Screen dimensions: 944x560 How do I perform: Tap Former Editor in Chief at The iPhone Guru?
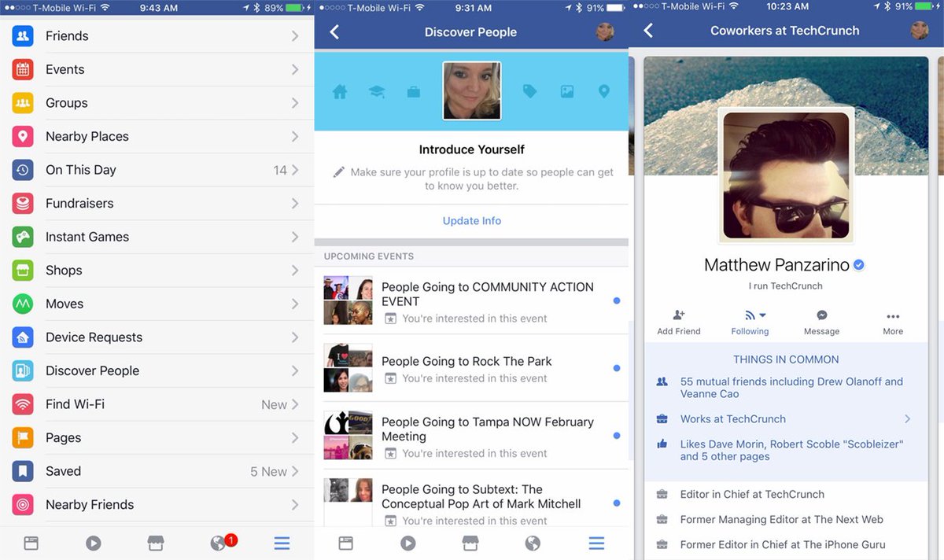pos(782,545)
